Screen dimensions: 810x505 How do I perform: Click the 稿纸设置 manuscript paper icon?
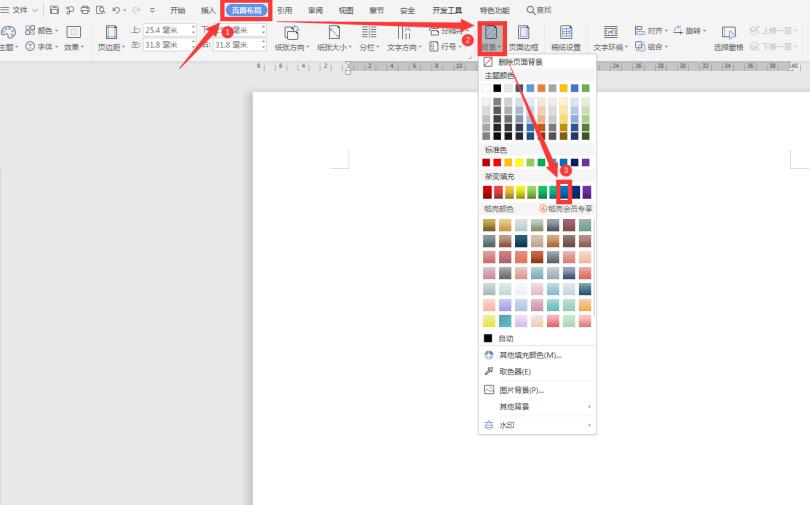(x=566, y=38)
